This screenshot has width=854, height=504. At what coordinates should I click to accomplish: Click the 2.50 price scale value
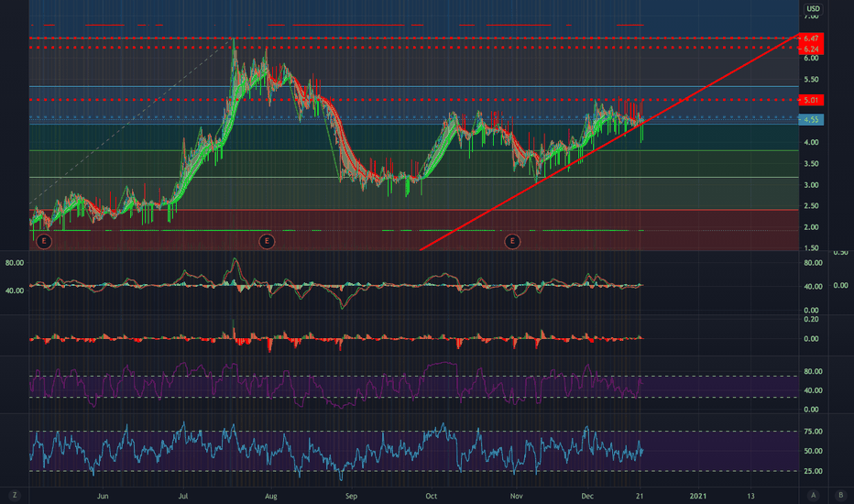811,206
